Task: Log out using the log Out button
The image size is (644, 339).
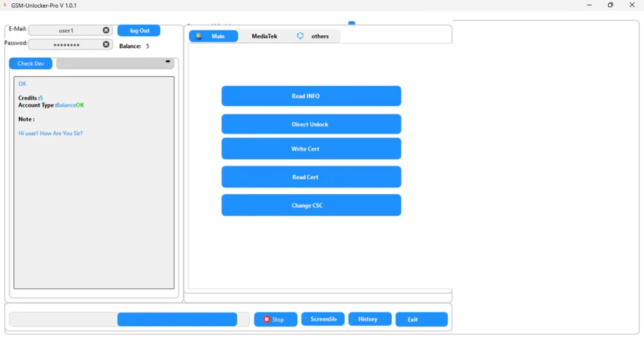Action: tap(139, 31)
